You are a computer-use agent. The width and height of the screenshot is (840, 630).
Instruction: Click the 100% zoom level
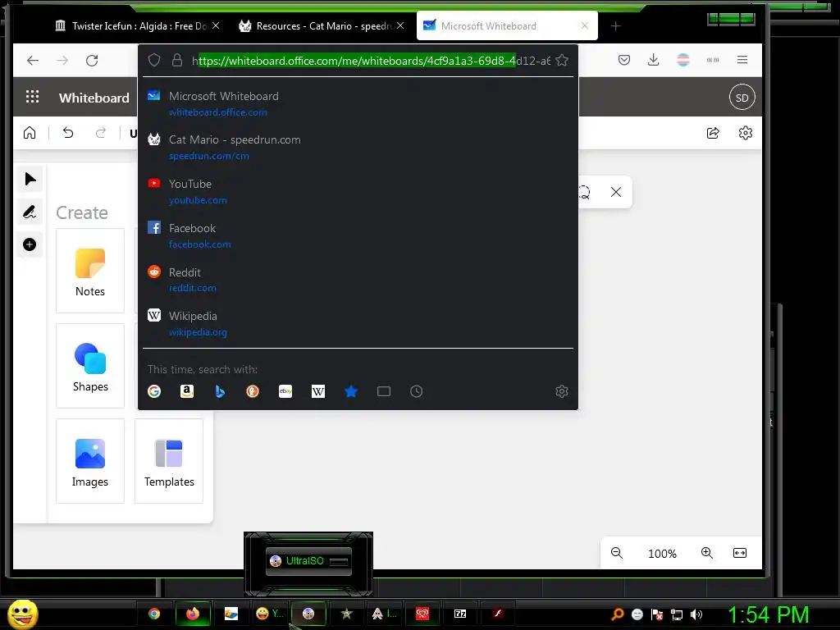pyautogui.click(x=662, y=554)
